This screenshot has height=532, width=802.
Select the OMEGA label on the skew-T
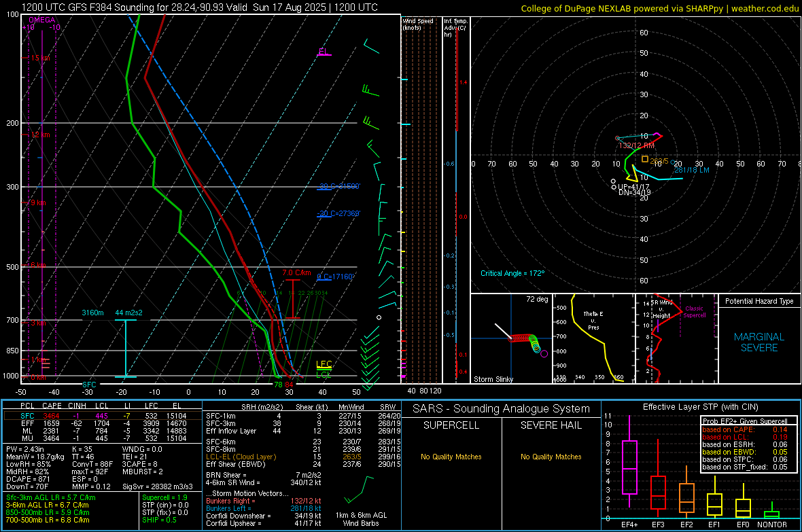[42, 20]
